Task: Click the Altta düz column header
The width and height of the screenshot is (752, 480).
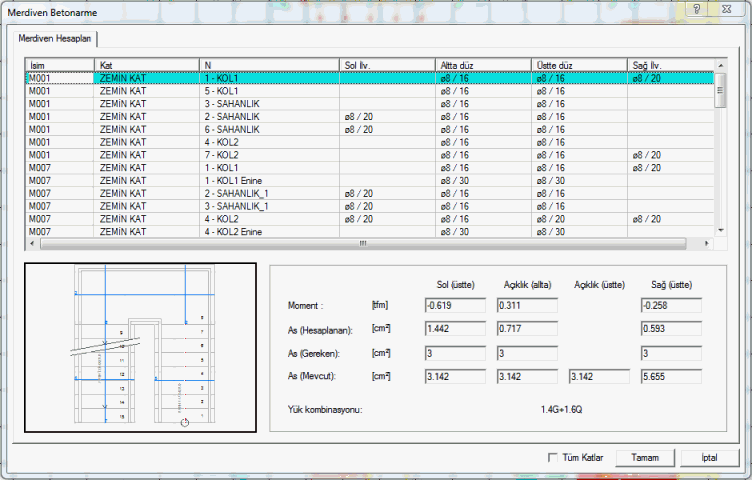Action: tap(483, 65)
